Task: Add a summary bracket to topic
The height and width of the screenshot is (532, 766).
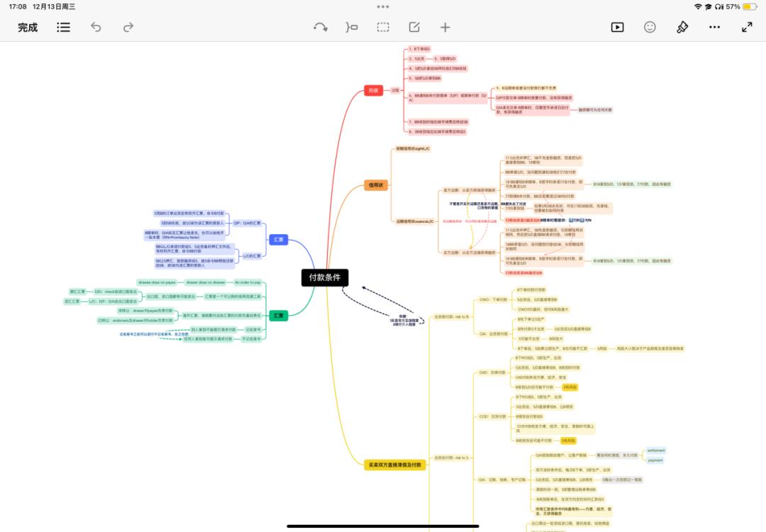Action: pyautogui.click(x=352, y=28)
